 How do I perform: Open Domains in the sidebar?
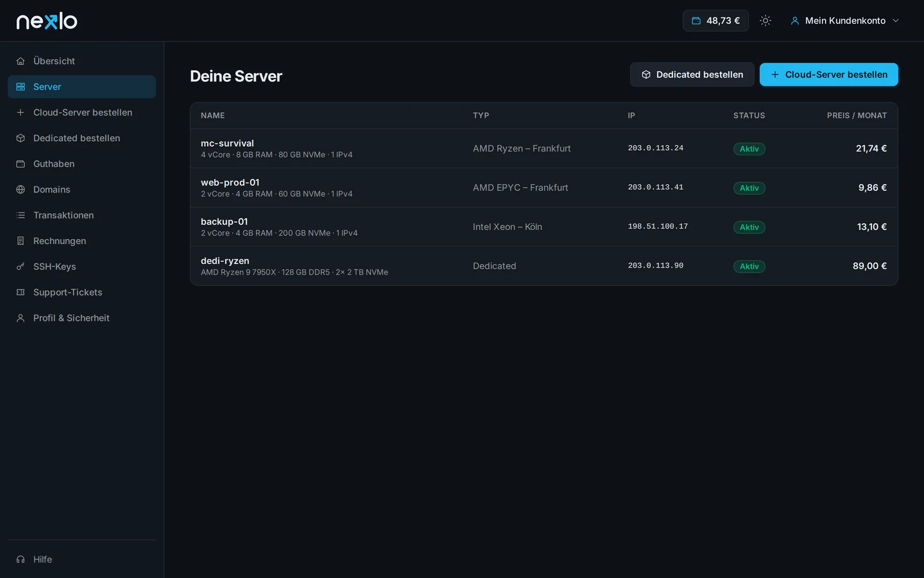[82, 190]
